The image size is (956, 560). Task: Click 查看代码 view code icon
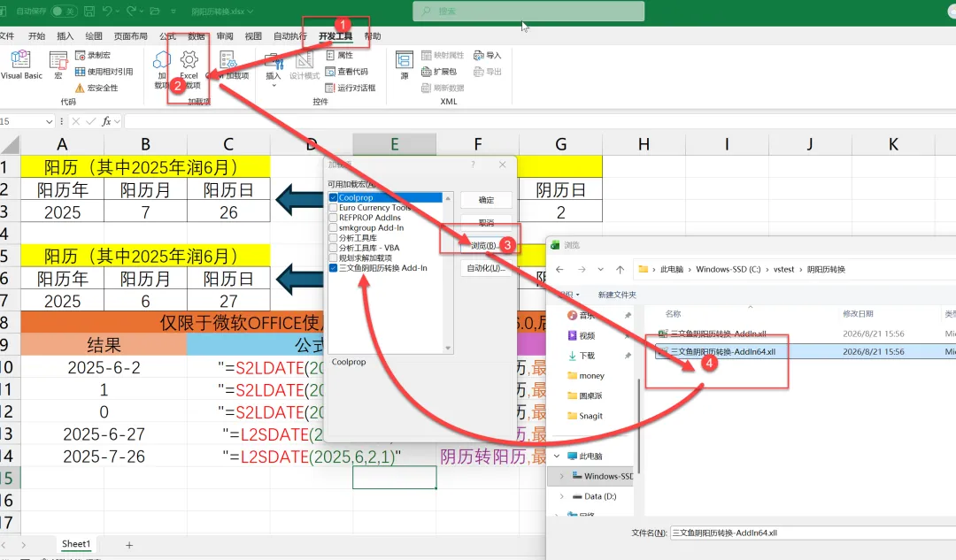tap(330, 72)
